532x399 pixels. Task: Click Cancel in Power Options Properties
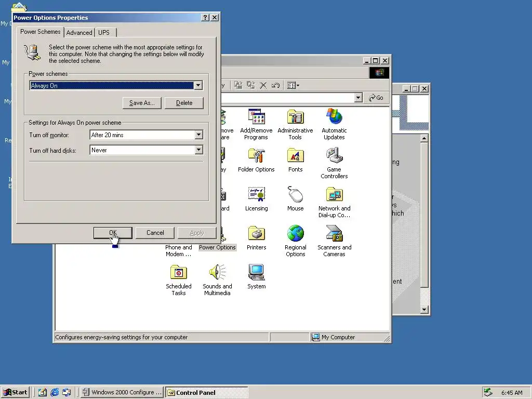155,233
